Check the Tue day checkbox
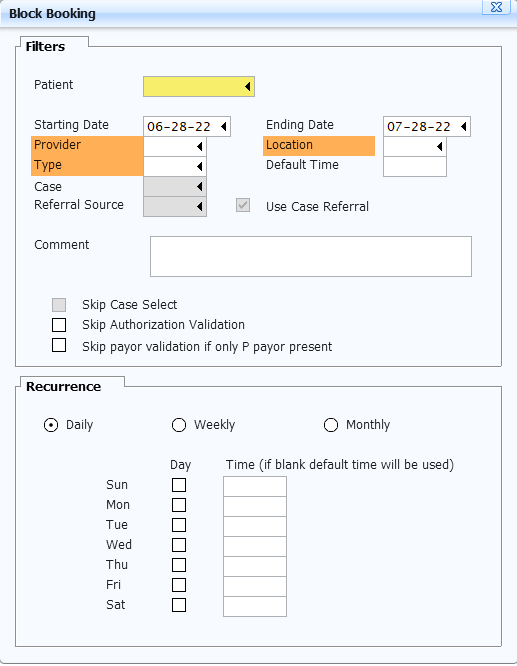 coord(179,525)
